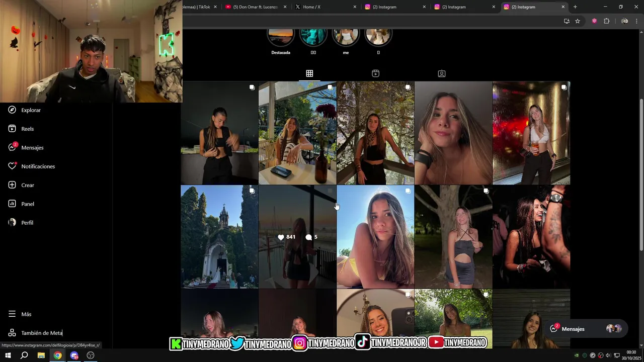Click the 841 likes heart counter
The image size is (644, 362).
[x=287, y=237]
